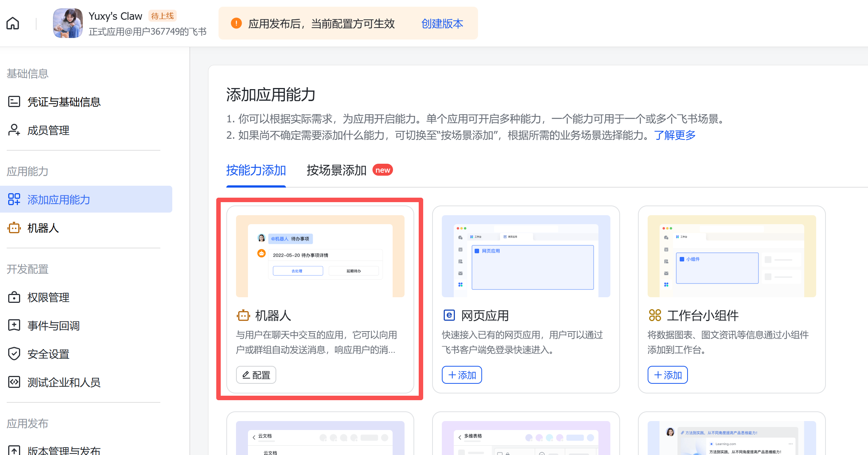
Task: Open 安全设置 shield item
Action: point(48,354)
